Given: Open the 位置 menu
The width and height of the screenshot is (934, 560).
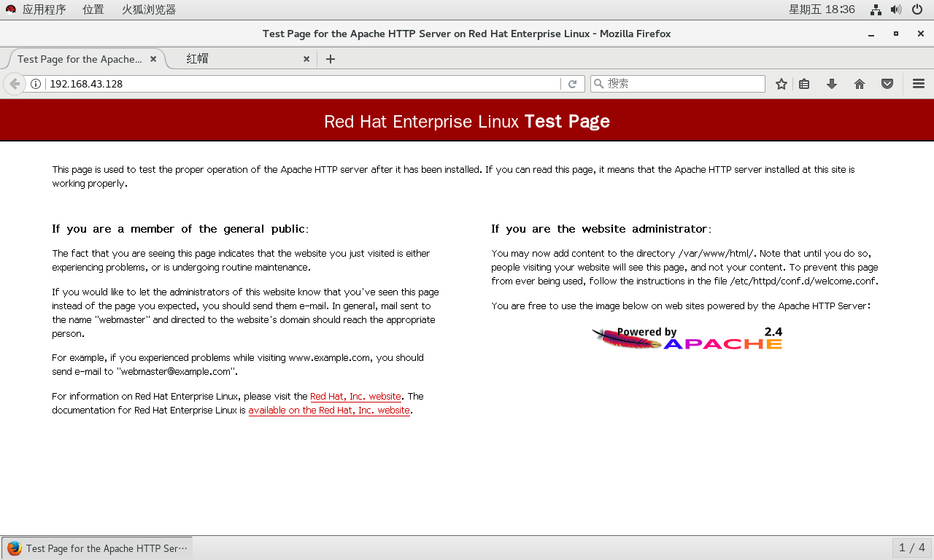Looking at the screenshot, I should click(x=93, y=9).
